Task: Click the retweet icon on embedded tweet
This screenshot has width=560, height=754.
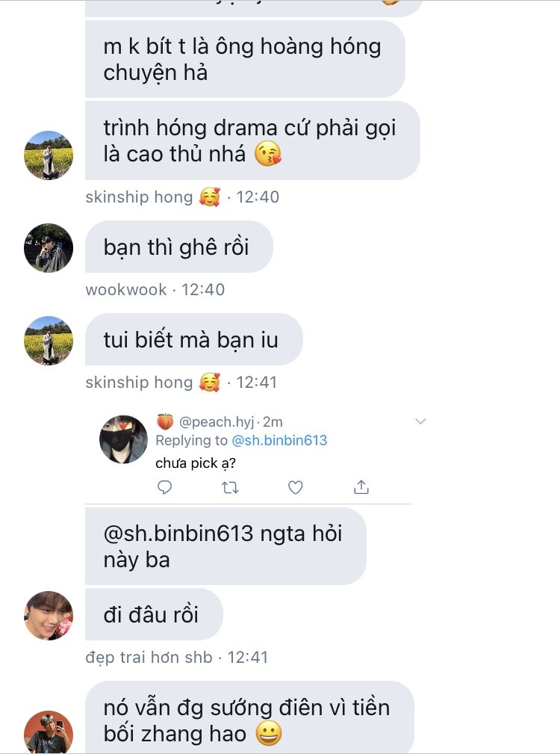Action: 230,488
